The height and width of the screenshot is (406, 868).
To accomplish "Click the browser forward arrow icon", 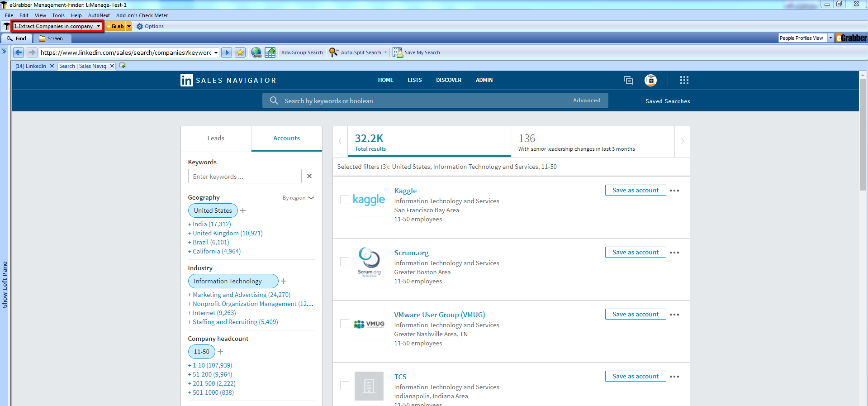I will pos(32,53).
